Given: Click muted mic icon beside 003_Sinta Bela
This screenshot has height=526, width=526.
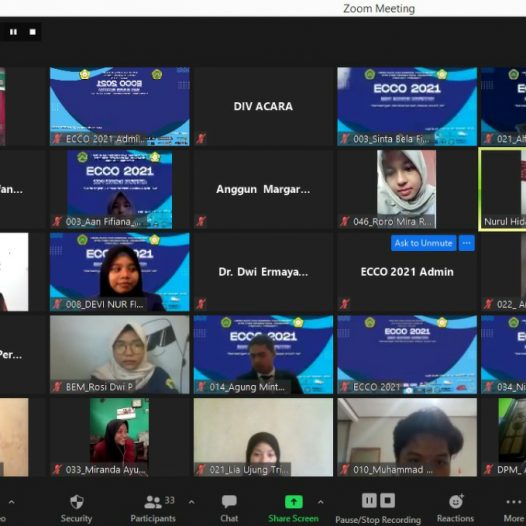Looking at the screenshot, I should [x=345, y=138].
